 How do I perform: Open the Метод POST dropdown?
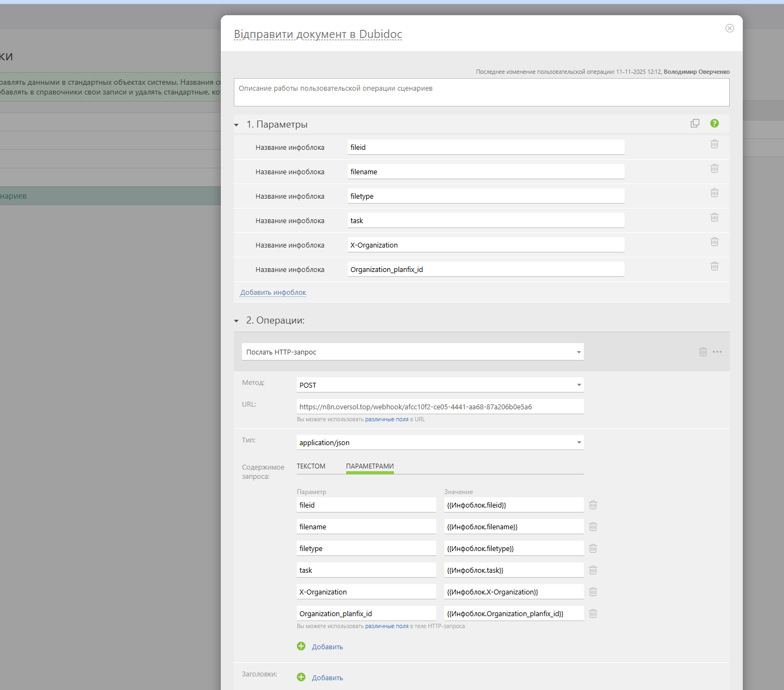(x=440, y=385)
